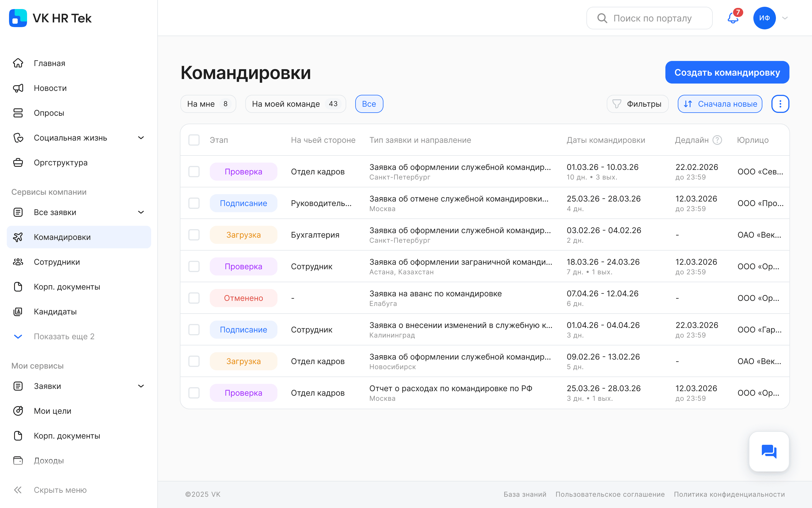Image resolution: width=812 pixels, height=508 pixels.
Task: Click the double-chevron hide menu icon
Action: click(x=18, y=490)
